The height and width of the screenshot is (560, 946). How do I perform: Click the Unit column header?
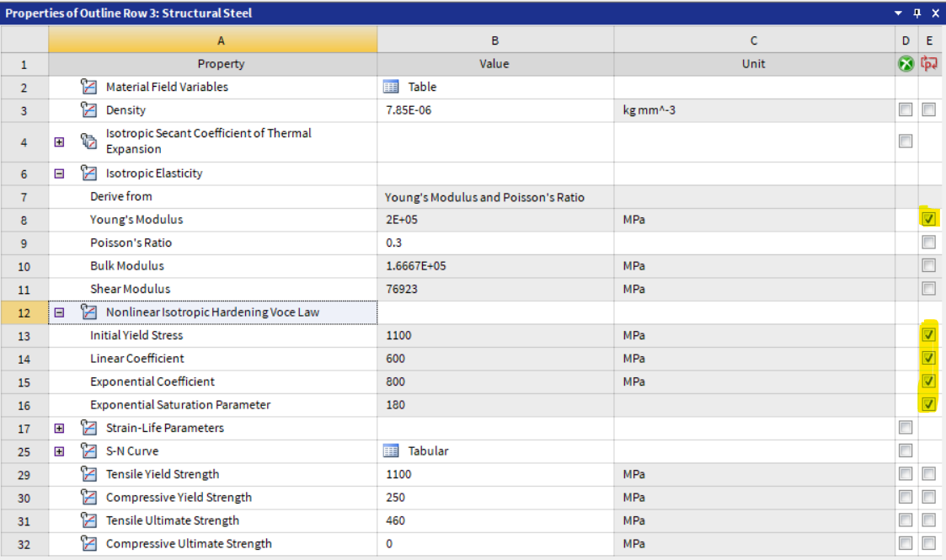pyautogui.click(x=753, y=63)
